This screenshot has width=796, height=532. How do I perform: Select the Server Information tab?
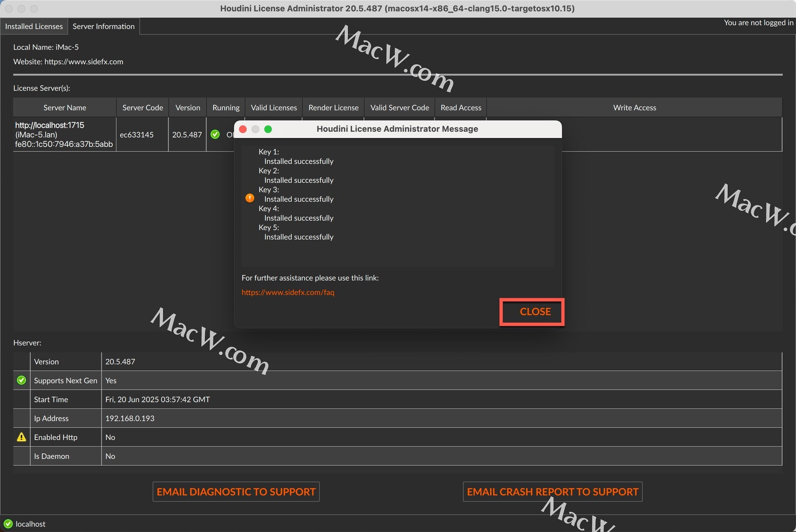(x=104, y=26)
